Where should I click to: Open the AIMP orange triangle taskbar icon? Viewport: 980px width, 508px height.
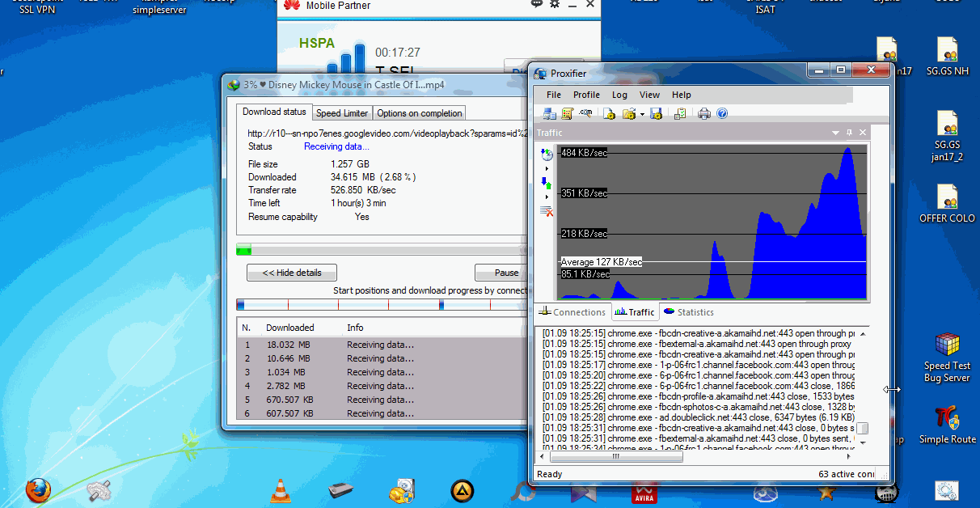click(x=462, y=490)
